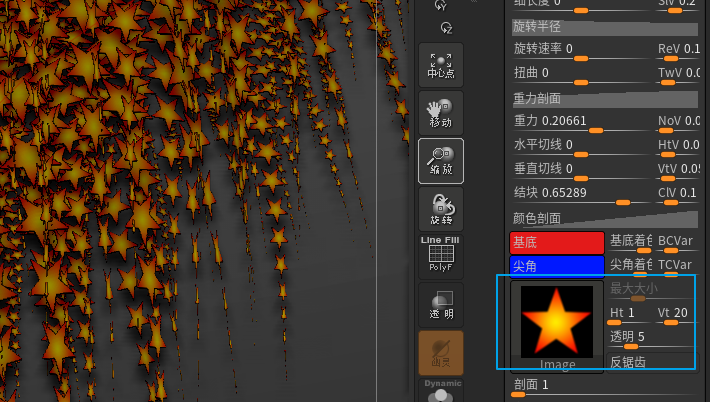Click the red 基底 color swatch
The width and height of the screenshot is (710, 402).
click(557, 243)
